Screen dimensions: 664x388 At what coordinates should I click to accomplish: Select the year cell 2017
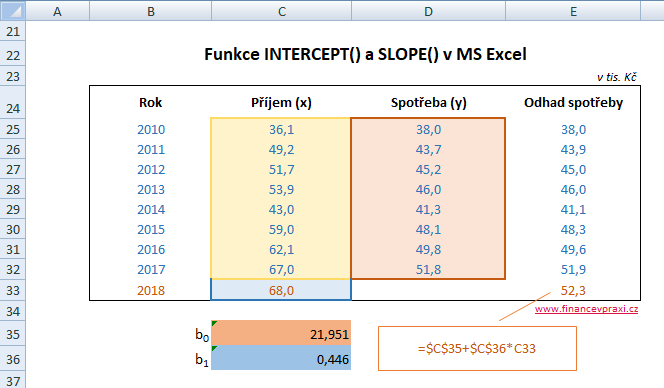point(151,269)
